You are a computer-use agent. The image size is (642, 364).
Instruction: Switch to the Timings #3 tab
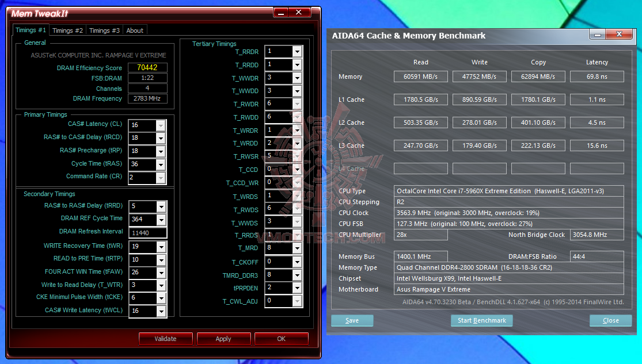pyautogui.click(x=104, y=30)
